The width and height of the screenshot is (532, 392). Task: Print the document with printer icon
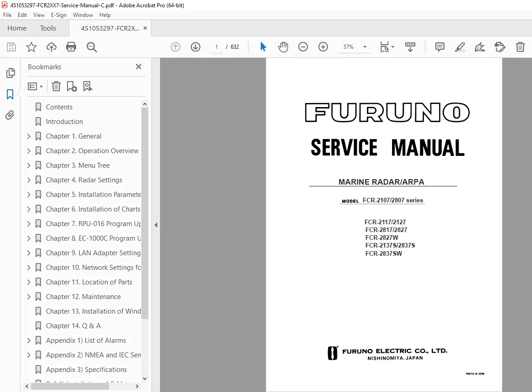(x=71, y=47)
